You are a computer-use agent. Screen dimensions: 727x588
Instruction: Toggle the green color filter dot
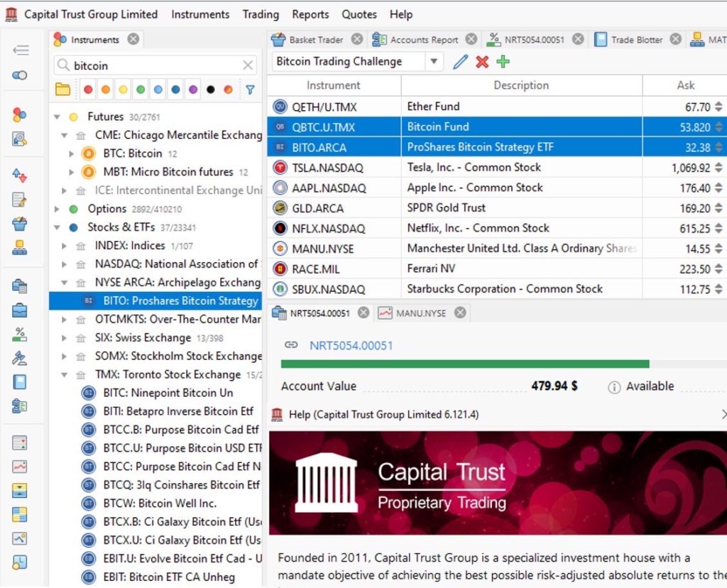pyautogui.click(x=141, y=90)
